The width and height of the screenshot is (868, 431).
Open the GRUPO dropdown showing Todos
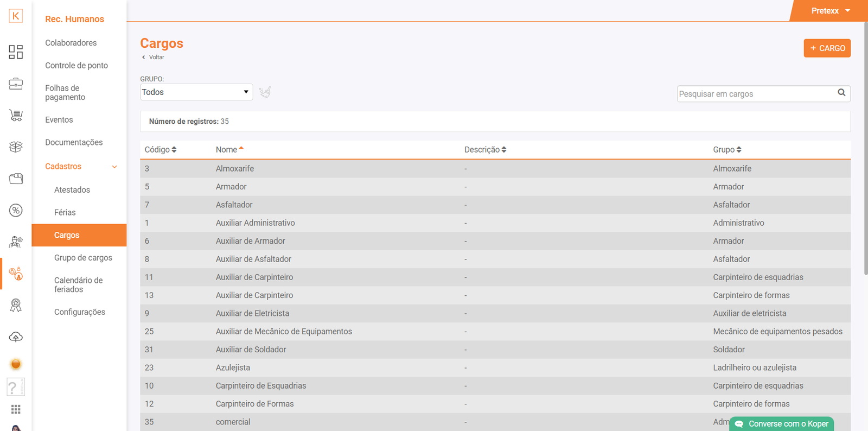coord(196,92)
